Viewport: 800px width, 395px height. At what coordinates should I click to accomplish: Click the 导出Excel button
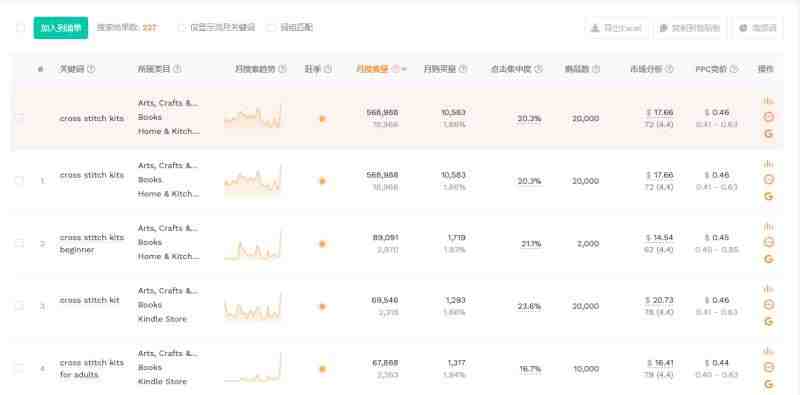click(616, 28)
